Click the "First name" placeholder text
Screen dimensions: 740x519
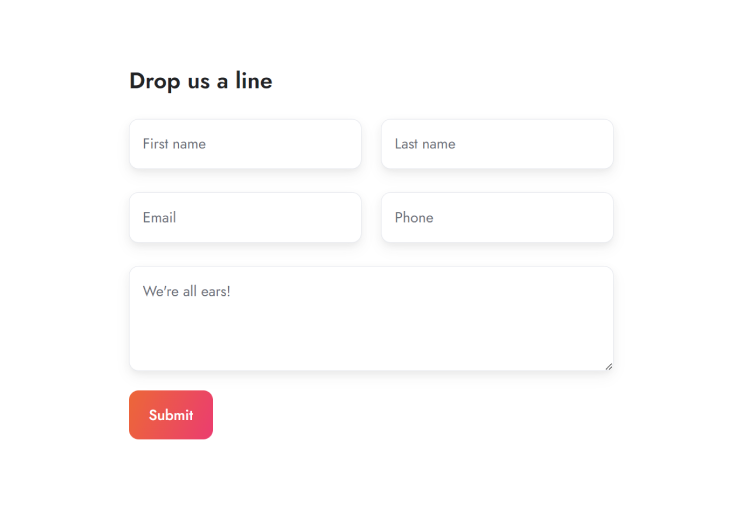point(174,144)
